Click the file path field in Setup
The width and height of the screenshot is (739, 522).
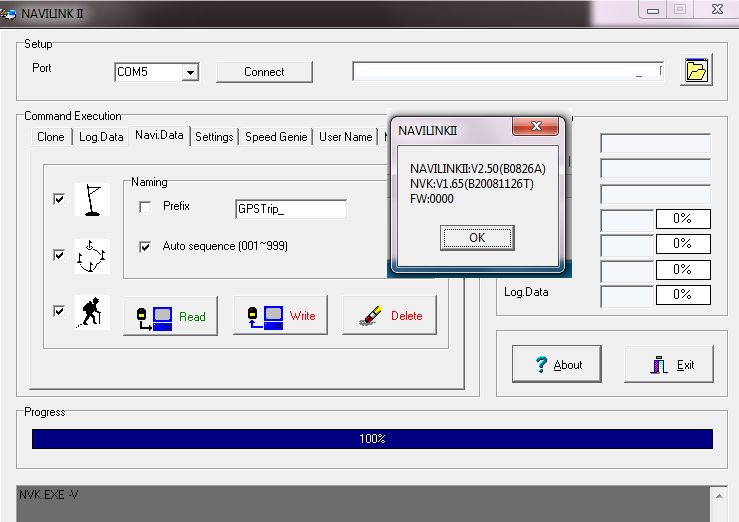click(x=508, y=71)
